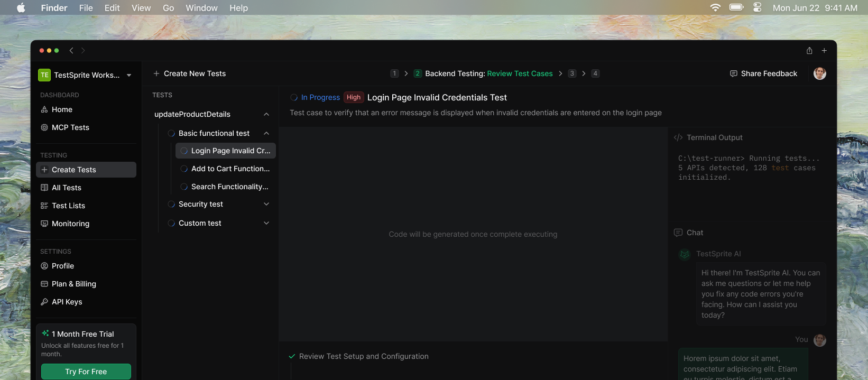Go forward with the right chevron
The width and height of the screenshot is (868, 380).
pyautogui.click(x=83, y=50)
